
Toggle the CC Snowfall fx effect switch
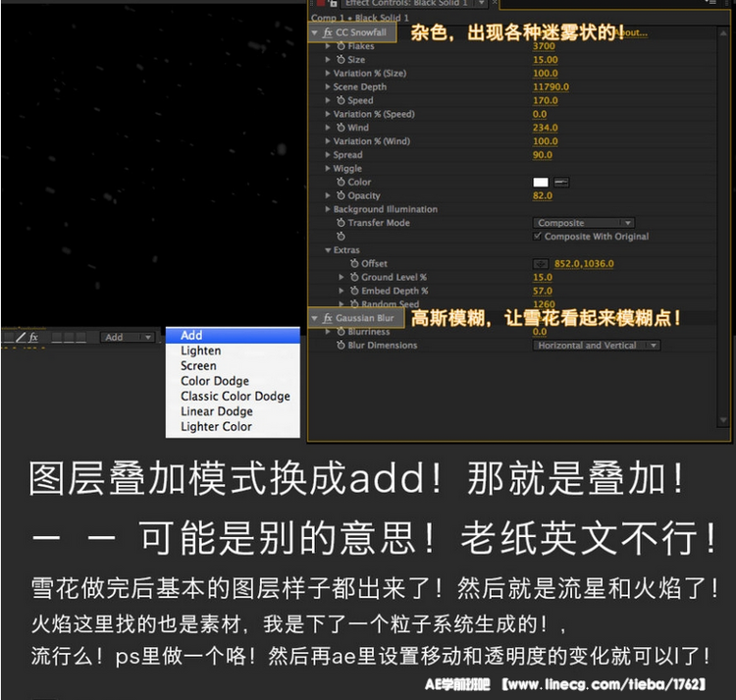pos(328,32)
